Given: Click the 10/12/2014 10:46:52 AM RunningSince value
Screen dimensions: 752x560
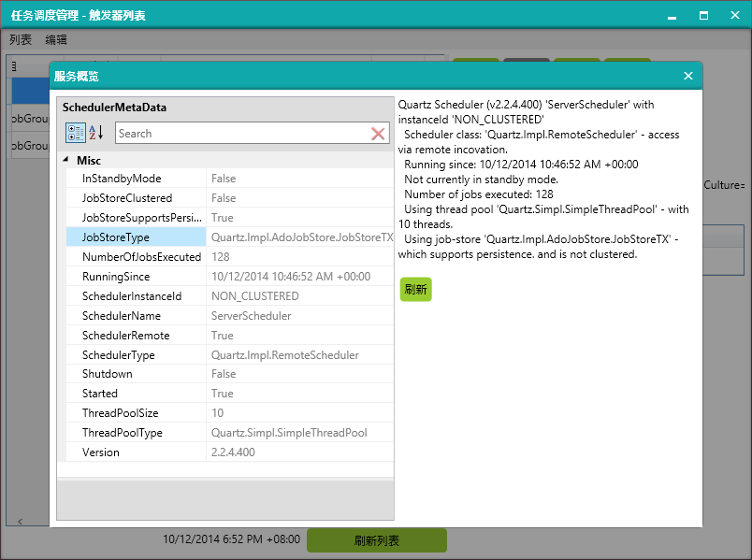Looking at the screenshot, I should [x=300, y=277].
